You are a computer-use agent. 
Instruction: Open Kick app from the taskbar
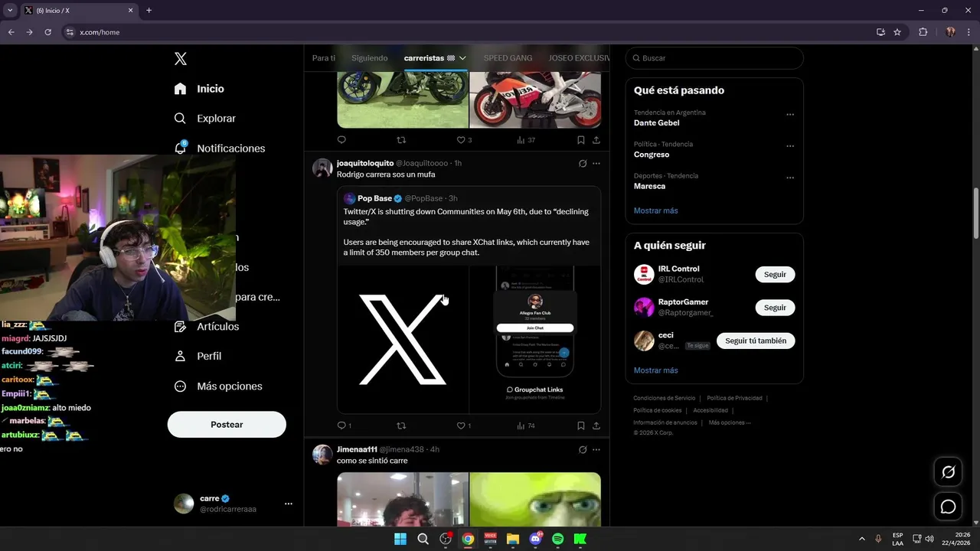tap(580, 539)
